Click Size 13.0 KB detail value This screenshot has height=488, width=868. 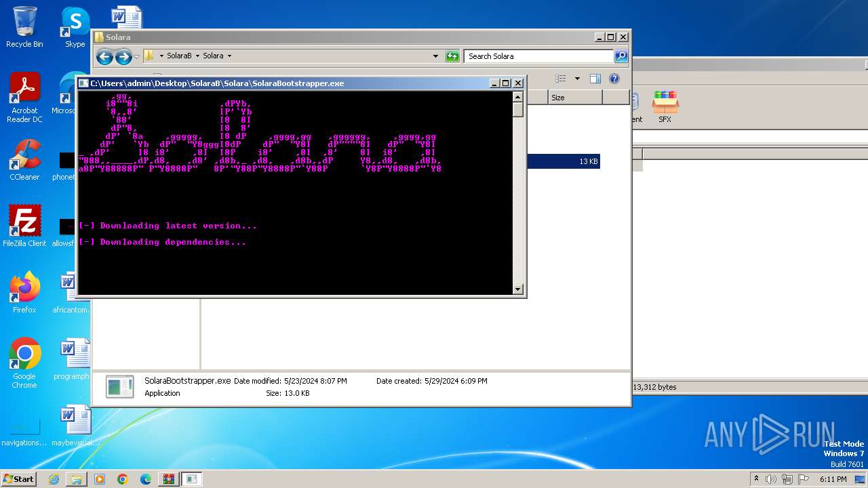pyautogui.click(x=297, y=393)
